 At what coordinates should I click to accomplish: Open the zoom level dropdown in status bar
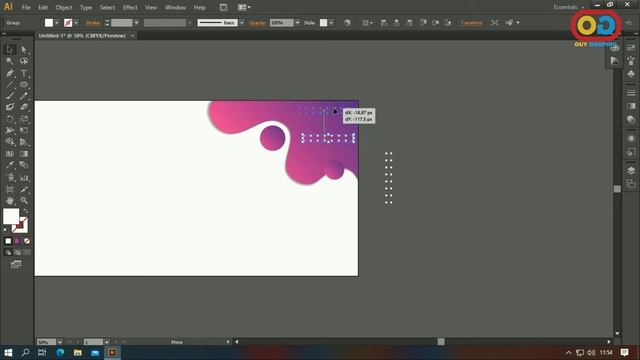tap(60, 342)
